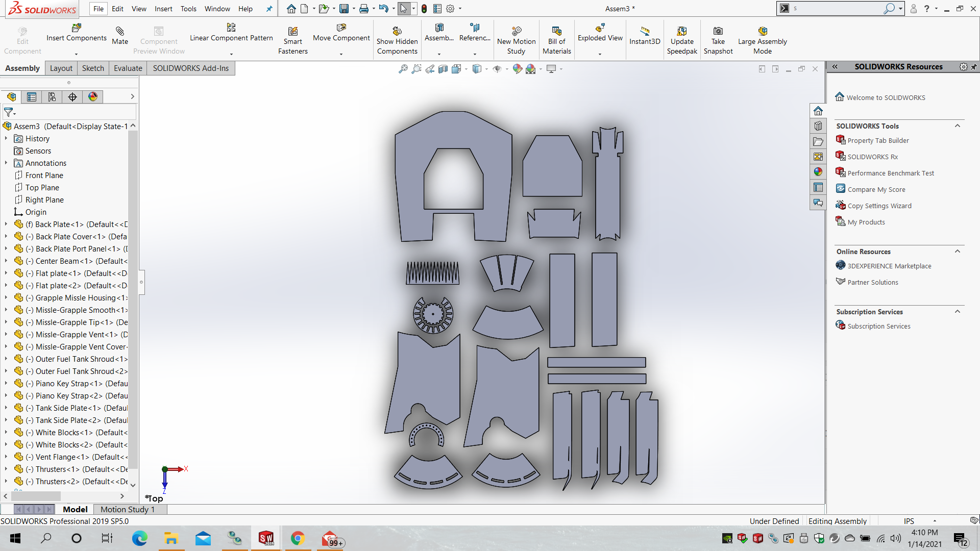Pin the menu bar

(x=269, y=9)
